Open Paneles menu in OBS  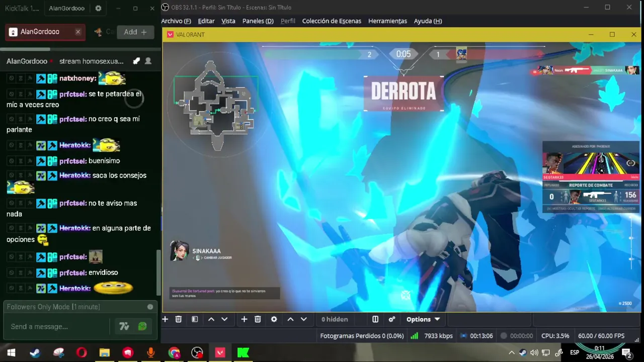(258, 21)
